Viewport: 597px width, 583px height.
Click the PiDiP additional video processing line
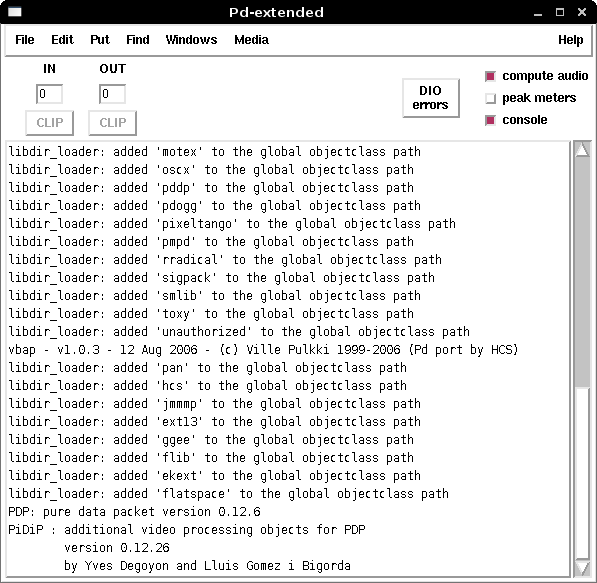point(187,530)
